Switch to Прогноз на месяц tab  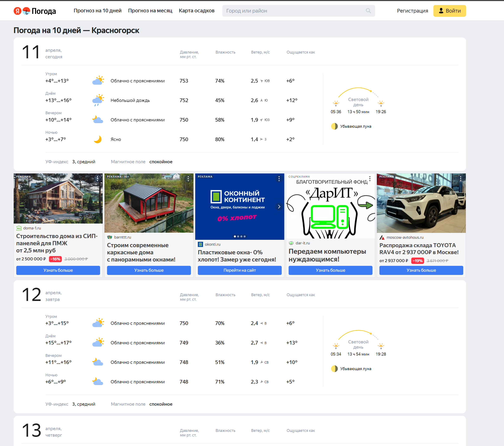click(150, 11)
